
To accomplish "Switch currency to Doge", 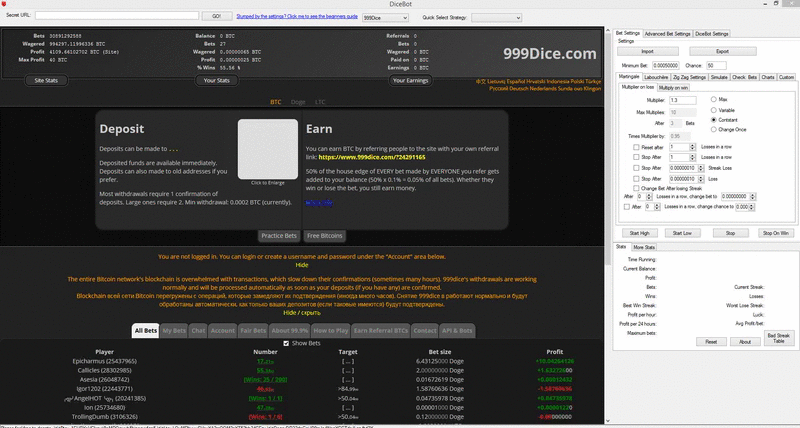I will (298, 102).
